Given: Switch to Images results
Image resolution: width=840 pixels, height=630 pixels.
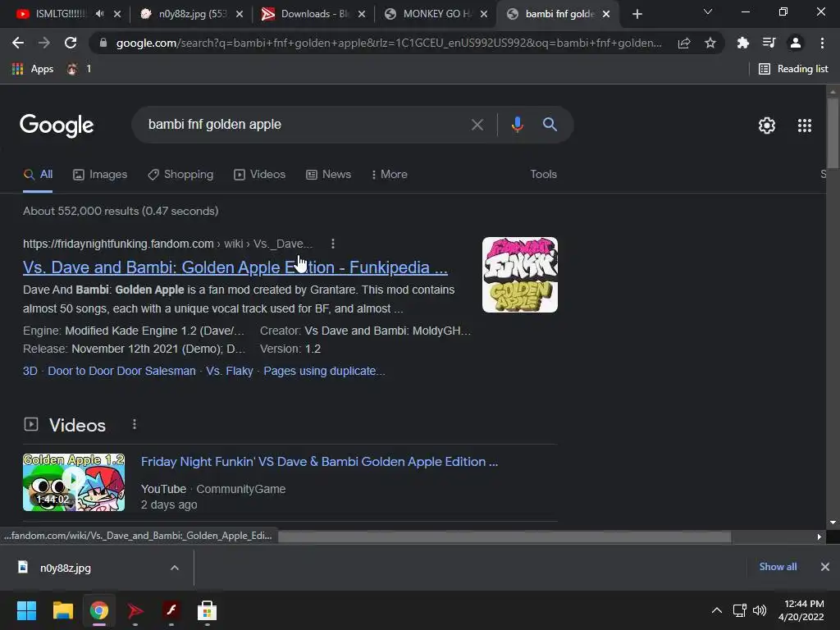Looking at the screenshot, I should click(100, 174).
